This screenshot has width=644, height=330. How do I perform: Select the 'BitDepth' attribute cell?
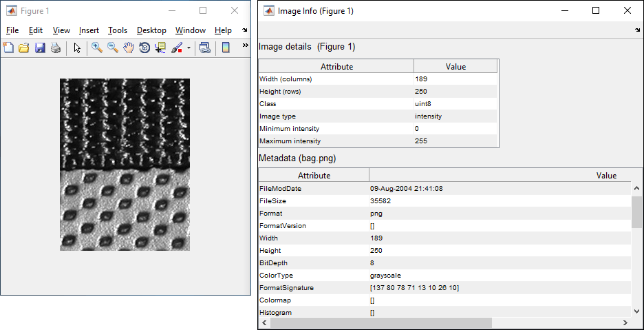314,262
